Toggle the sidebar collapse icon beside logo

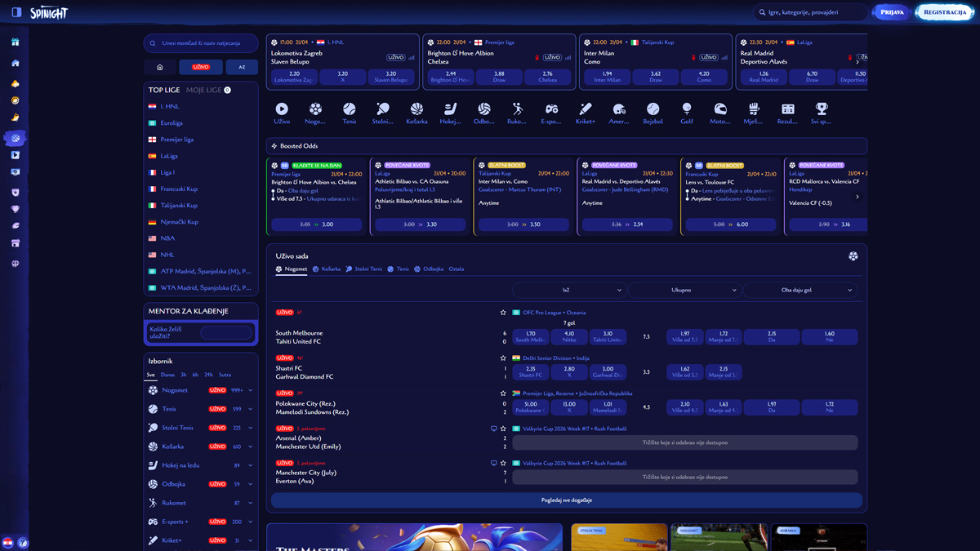(x=16, y=12)
